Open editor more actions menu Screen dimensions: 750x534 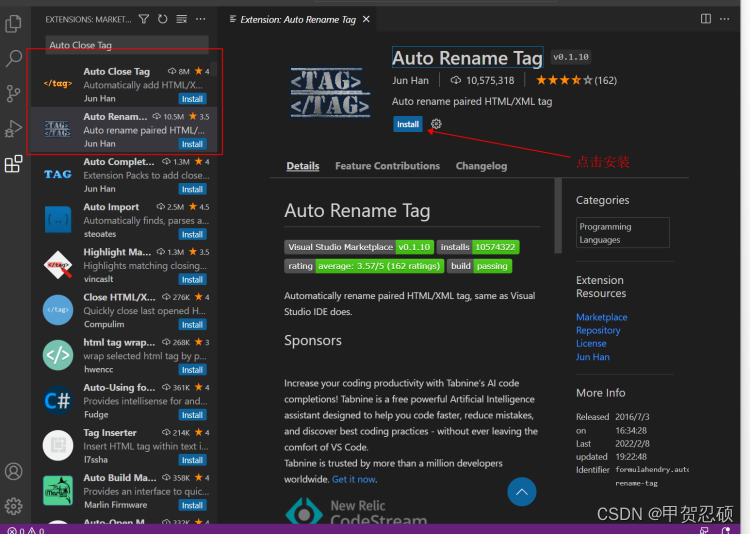[x=725, y=19]
